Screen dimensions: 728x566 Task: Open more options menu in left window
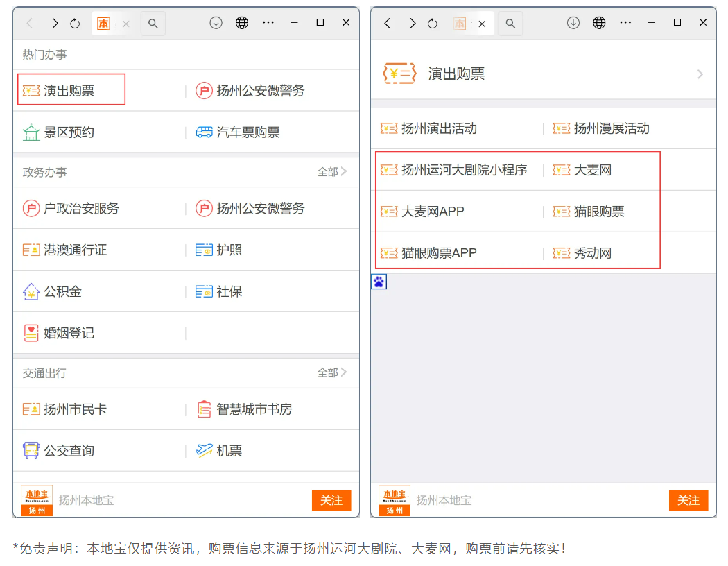[268, 22]
